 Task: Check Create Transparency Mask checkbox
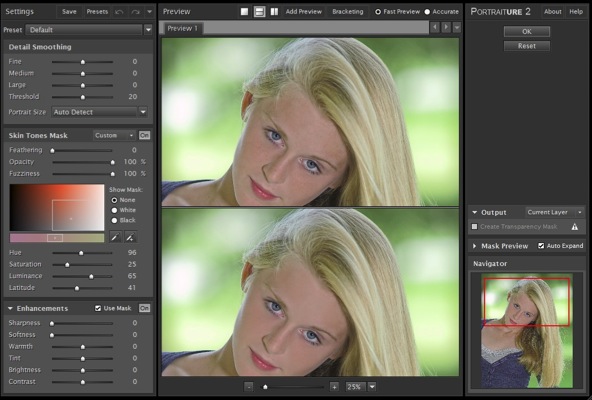click(x=475, y=227)
